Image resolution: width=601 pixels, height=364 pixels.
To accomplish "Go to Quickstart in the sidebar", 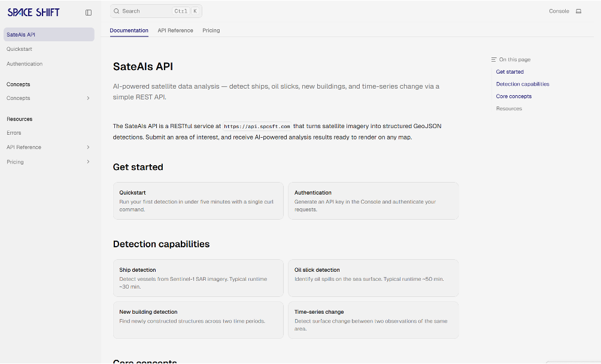I will click(20, 49).
